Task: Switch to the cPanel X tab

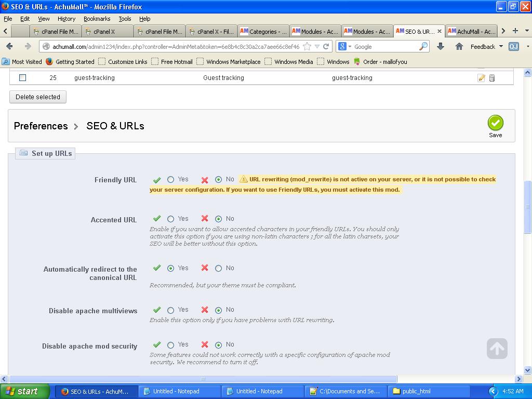Action: point(108,31)
